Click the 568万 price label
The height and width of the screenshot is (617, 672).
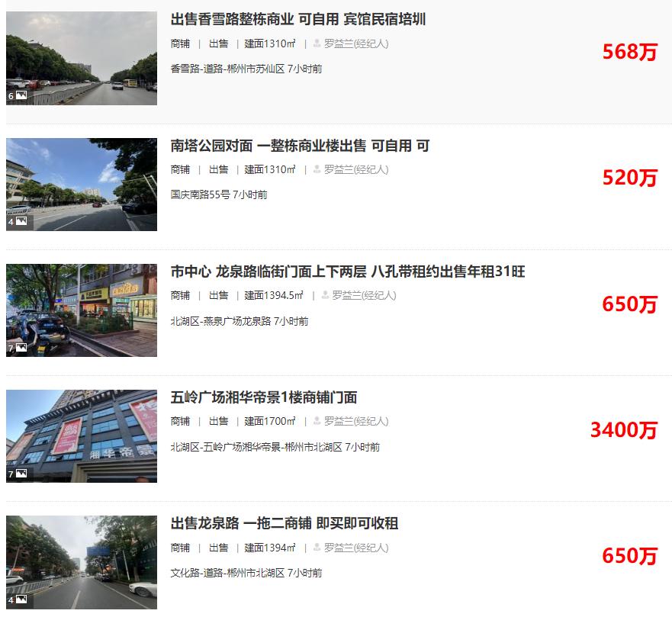click(629, 52)
